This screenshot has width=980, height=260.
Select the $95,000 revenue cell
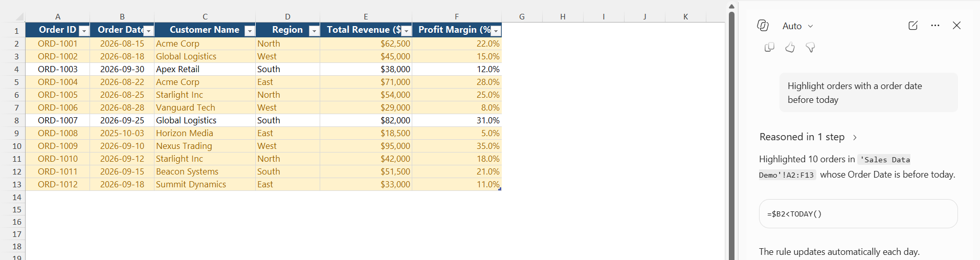click(366, 146)
